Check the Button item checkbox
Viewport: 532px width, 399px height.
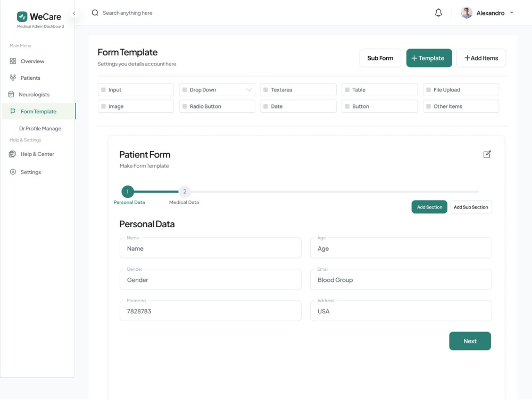click(x=347, y=106)
